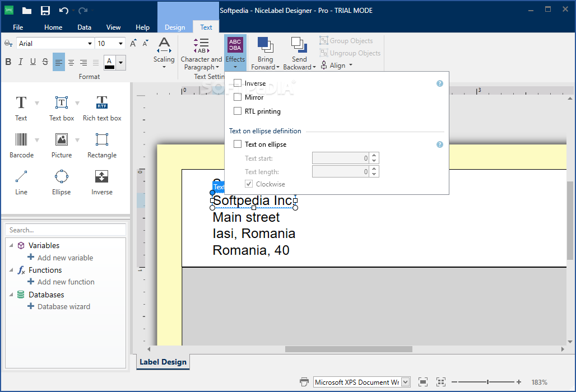
Task: Toggle bold formatting
Action: coord(8,62)
